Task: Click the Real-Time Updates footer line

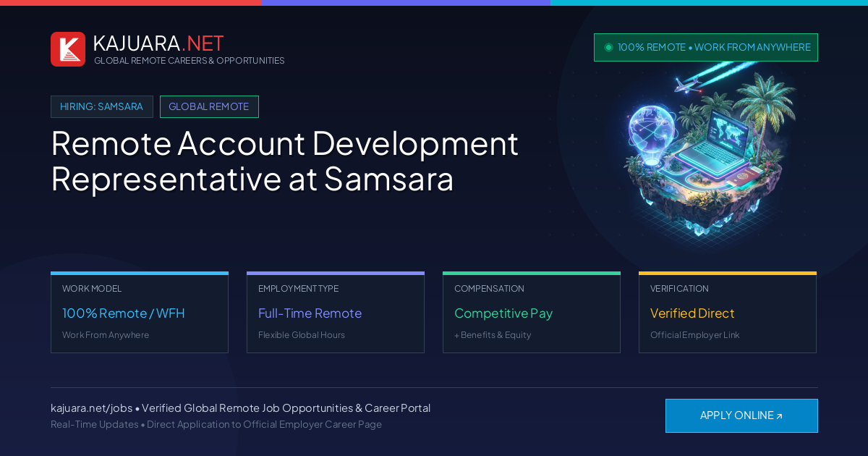Action: 216,424
